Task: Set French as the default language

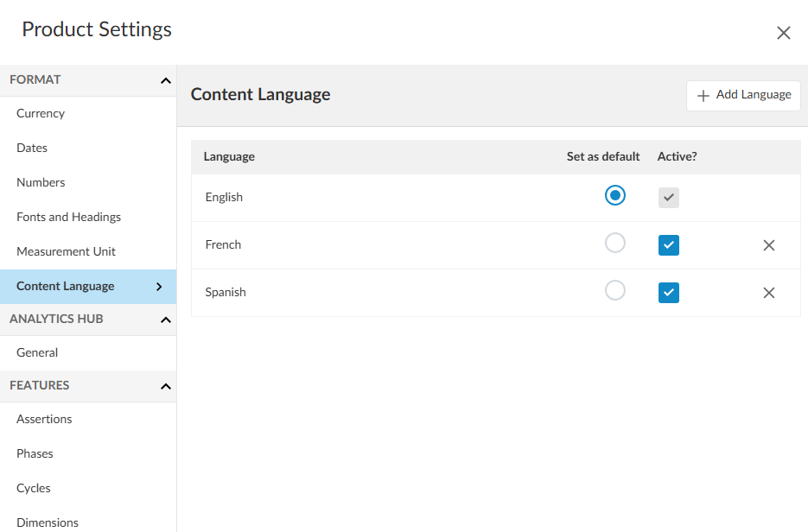Action: coord(615,244)
